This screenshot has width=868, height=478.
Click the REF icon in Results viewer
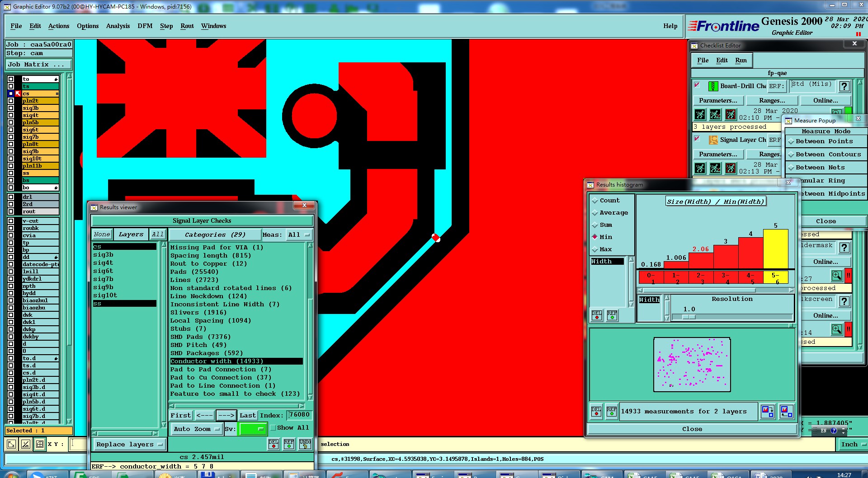coord(289,444)
